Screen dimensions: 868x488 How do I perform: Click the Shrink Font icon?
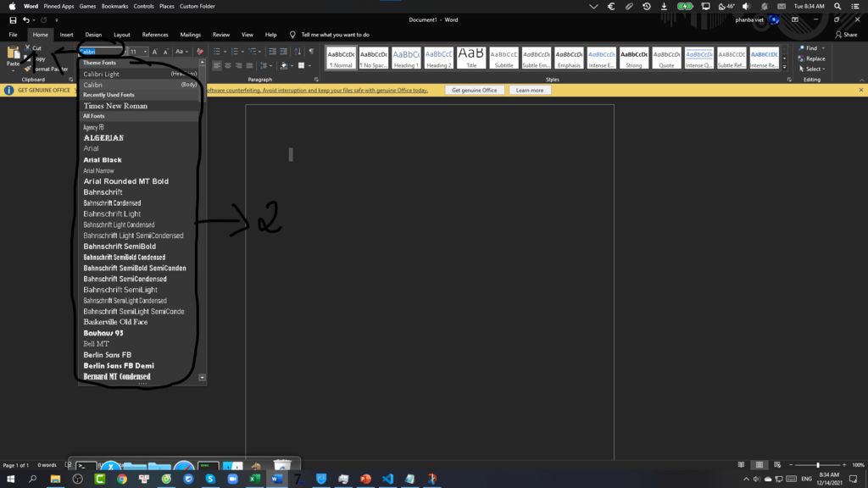point(165,52)
